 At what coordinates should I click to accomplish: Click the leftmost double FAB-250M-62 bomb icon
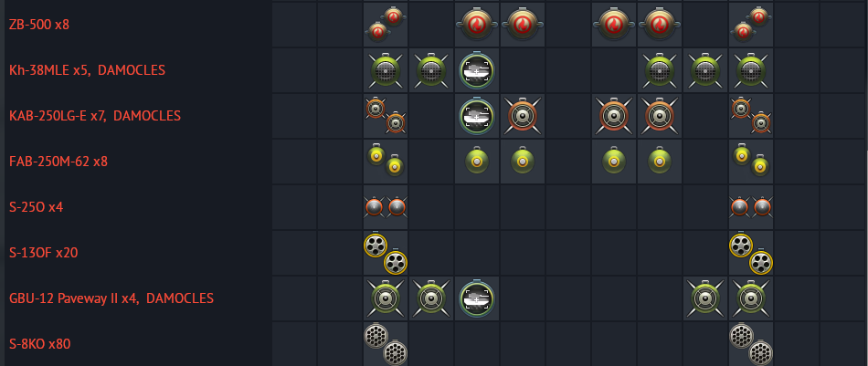coord(386,161)
